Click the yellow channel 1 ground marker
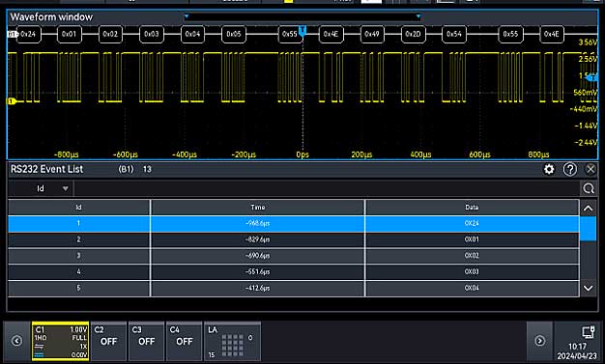 (12, 101)
